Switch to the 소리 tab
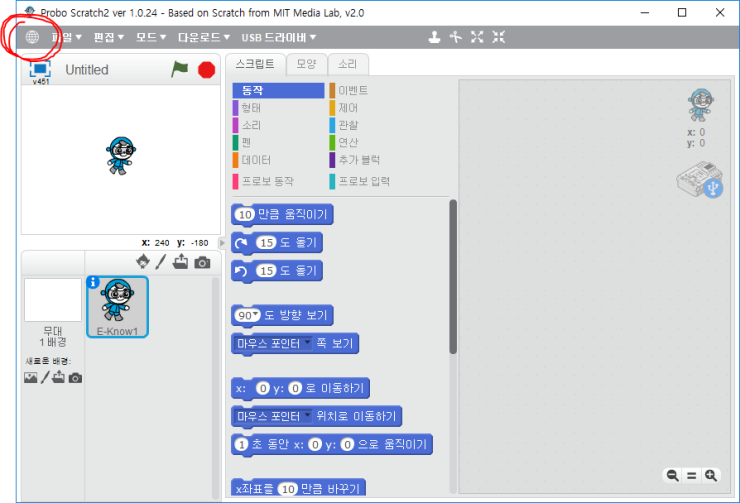The image size is (740, 503). pyautogui.click(x=347, y=64)
